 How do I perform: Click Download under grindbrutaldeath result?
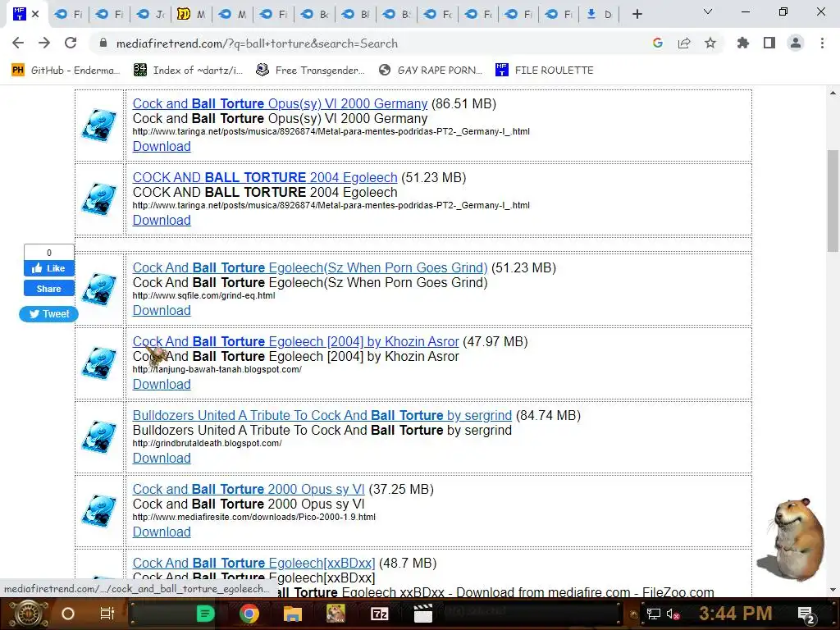[x=162, y=458]
